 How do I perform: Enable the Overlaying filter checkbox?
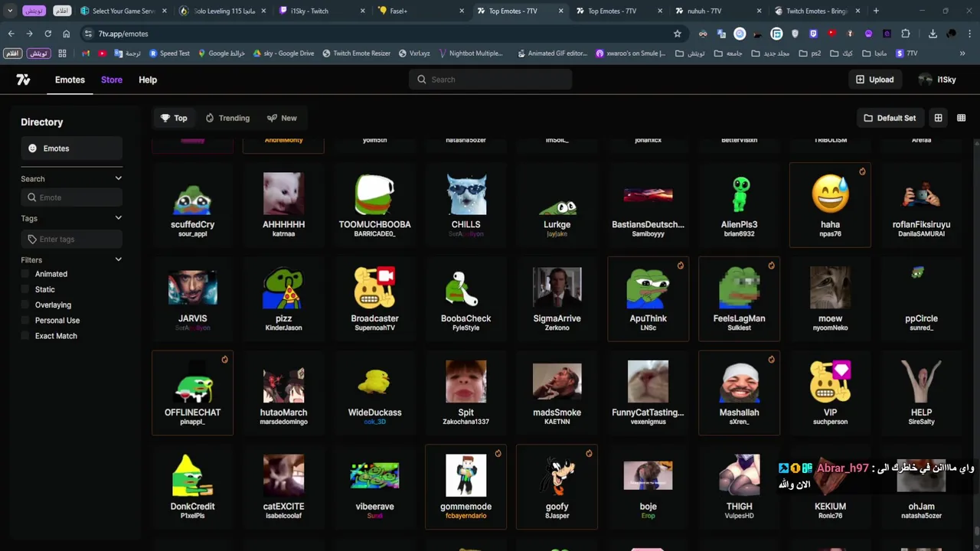coord(25,305)
